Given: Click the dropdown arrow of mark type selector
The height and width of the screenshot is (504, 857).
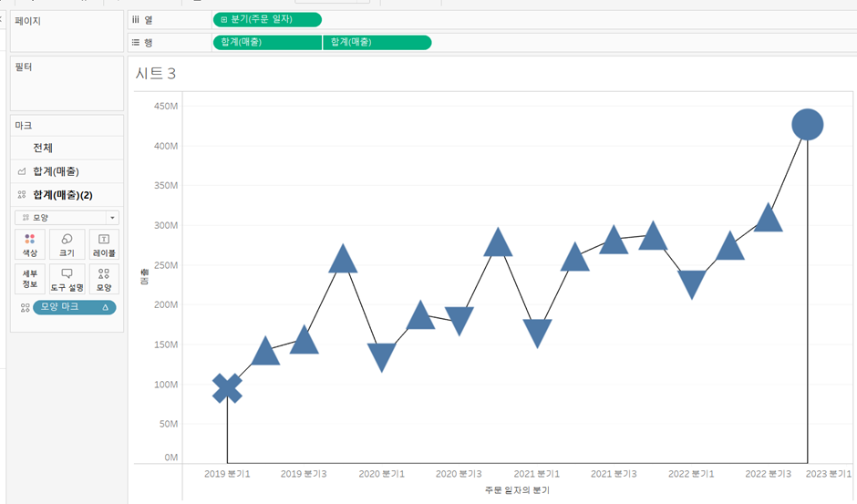Looking at the screenshot, I should (x=112, y=218).
